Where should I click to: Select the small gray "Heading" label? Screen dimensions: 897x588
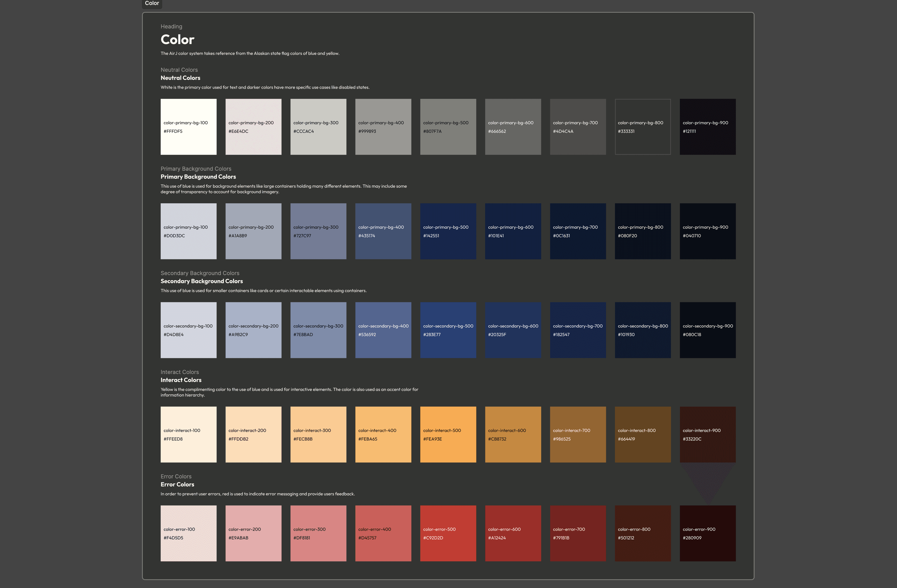click(x=171, y=26)
